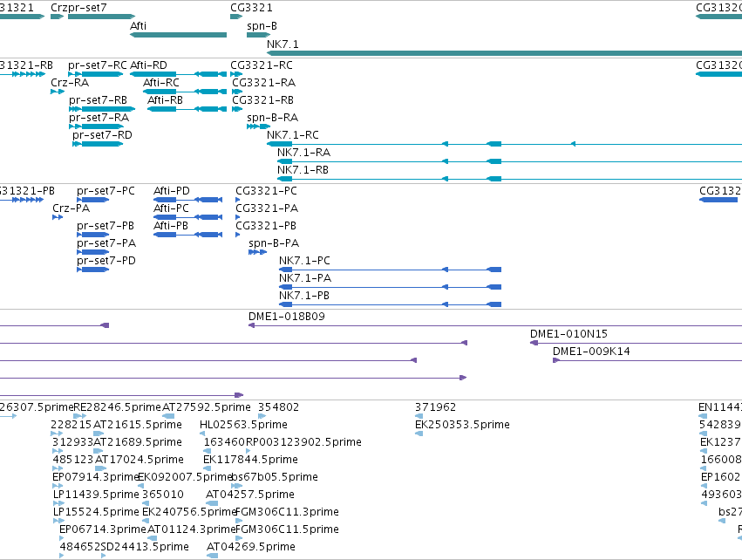The image size is (742, 560).
Task: Click the RE28246.5prime EST label
Action: click(x=118, y=407)
